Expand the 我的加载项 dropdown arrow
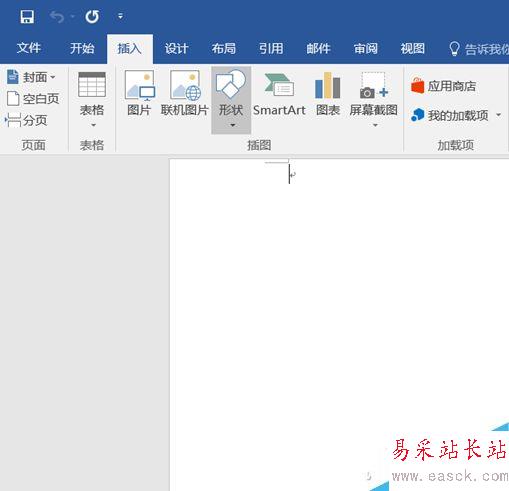This screenshot has height=491, width=509. pos(499,115)
